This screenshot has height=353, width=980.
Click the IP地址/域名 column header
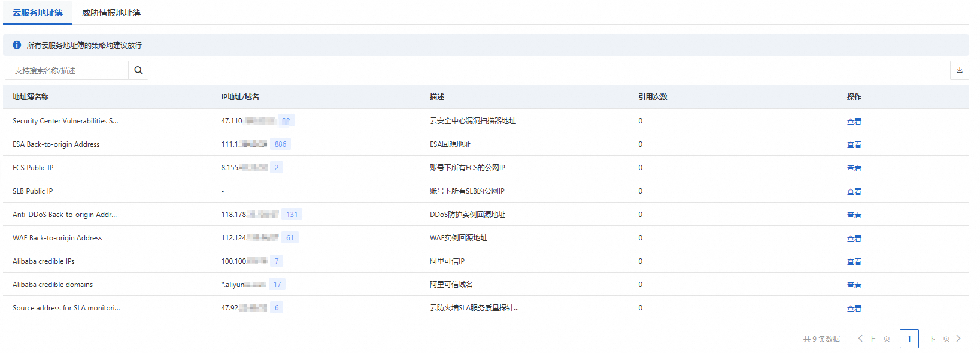(x=240, y=96)
